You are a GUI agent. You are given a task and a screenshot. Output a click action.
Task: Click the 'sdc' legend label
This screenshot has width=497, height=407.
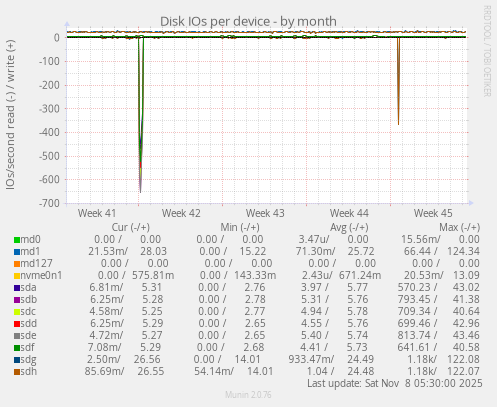coord(28,311)
